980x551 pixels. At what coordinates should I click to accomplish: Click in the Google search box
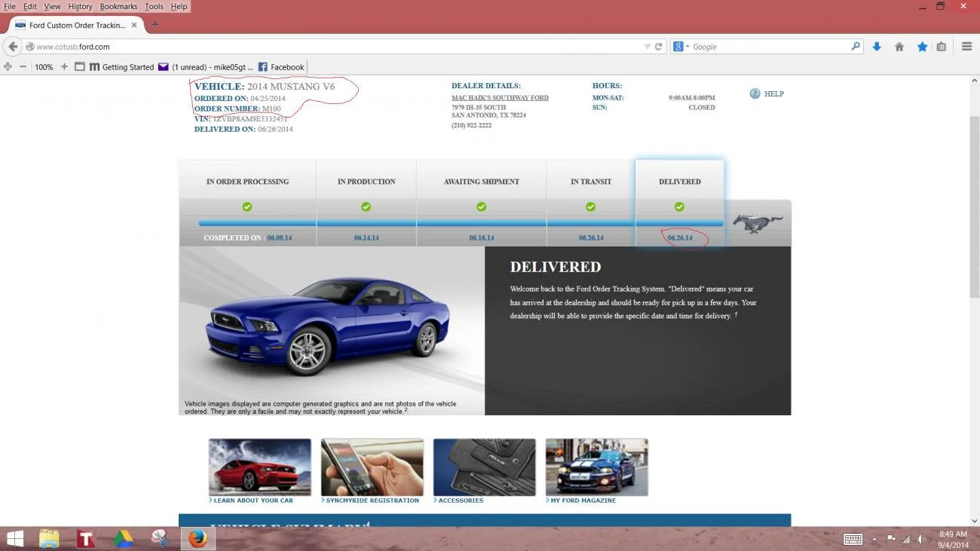pyautogui.click(x=769, y=47)
